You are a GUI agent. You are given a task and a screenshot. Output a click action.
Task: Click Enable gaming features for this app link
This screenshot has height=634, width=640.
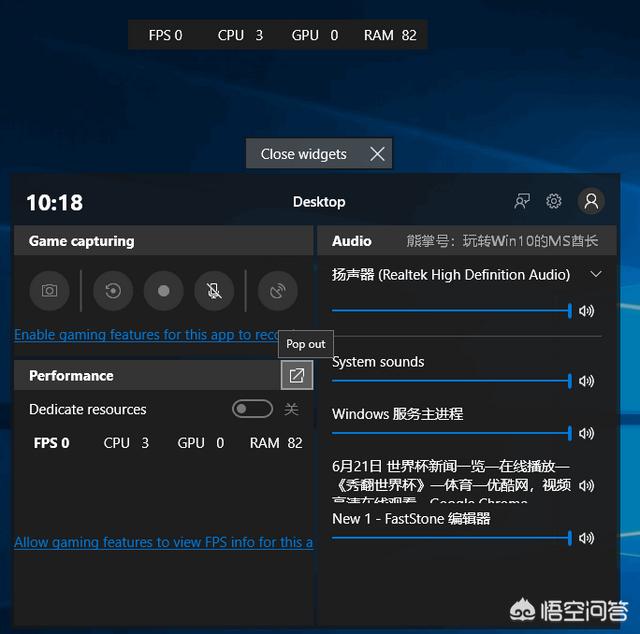[x=147, y=335]
